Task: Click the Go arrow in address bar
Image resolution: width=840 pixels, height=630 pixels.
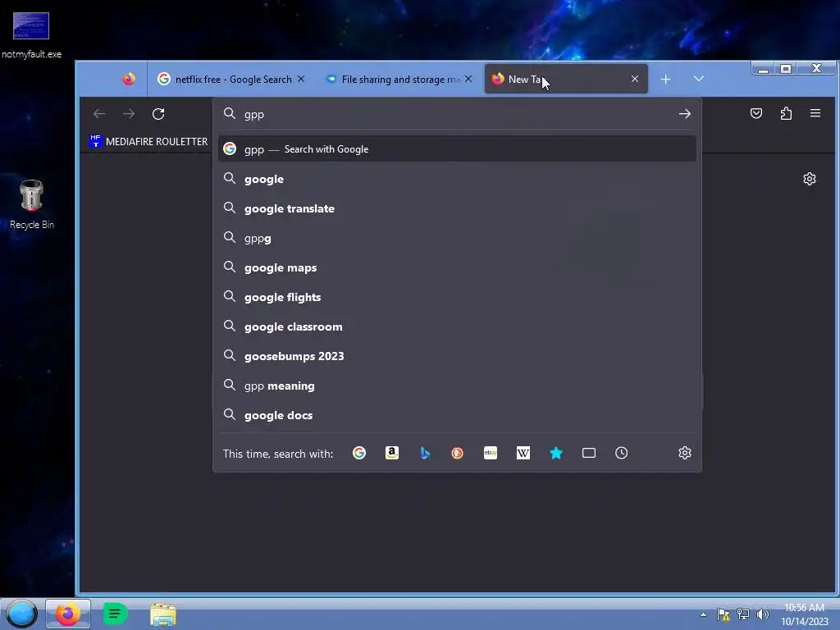Action: tap(685, 113)
